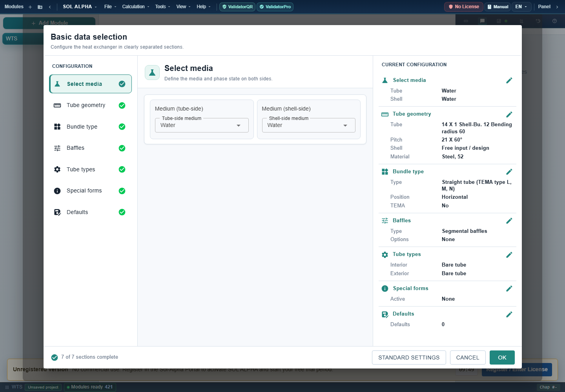Viewport: 565px width, 392px height.
Task: Open the Tools menu
Action: (x=162, y=7)
